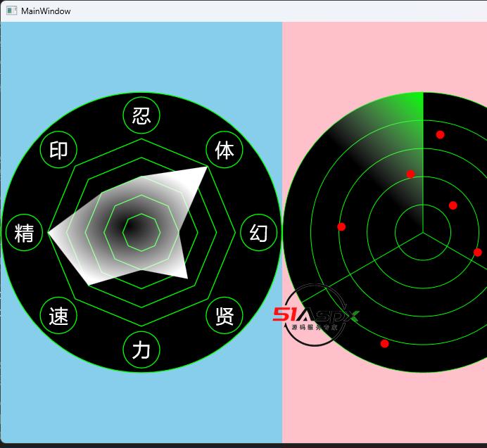Select the rightmost red radar dot
Image resolution: width=487 pixels, height=448 pixels.
478,252
